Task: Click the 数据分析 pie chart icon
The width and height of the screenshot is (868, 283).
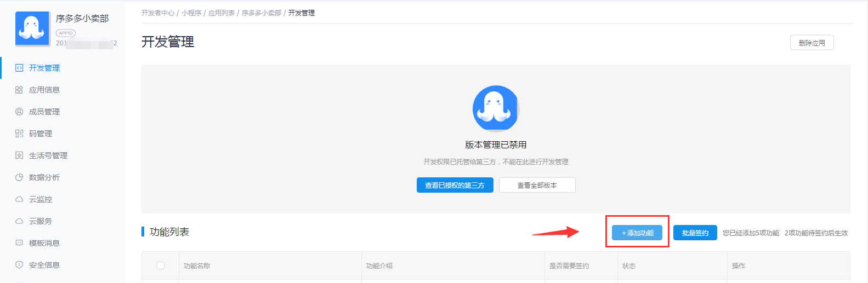Action: (19, 177)
